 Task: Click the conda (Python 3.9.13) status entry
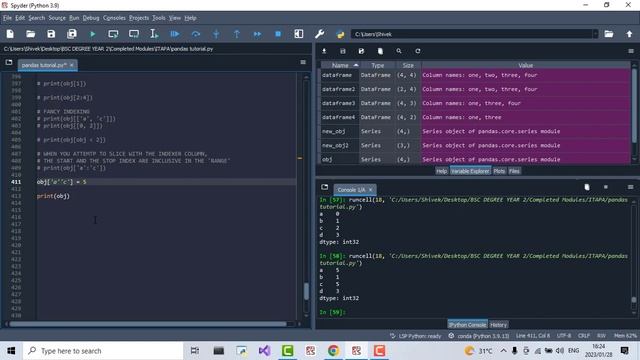(479, 336)
